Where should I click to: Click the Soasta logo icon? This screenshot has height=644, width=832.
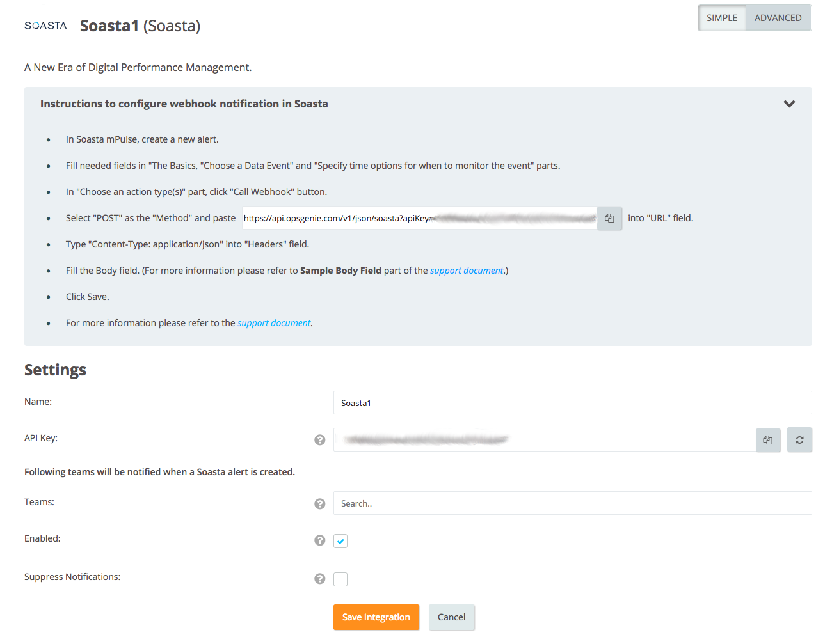pos(45,26)
